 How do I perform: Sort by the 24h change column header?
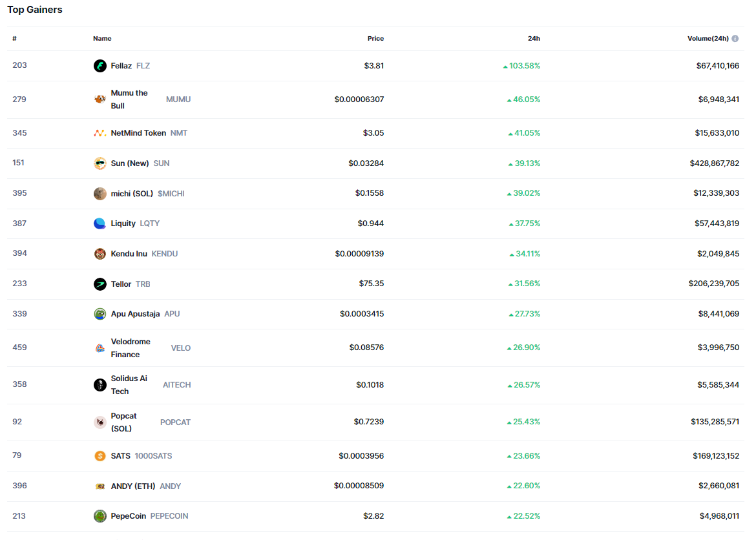[534, 39]
